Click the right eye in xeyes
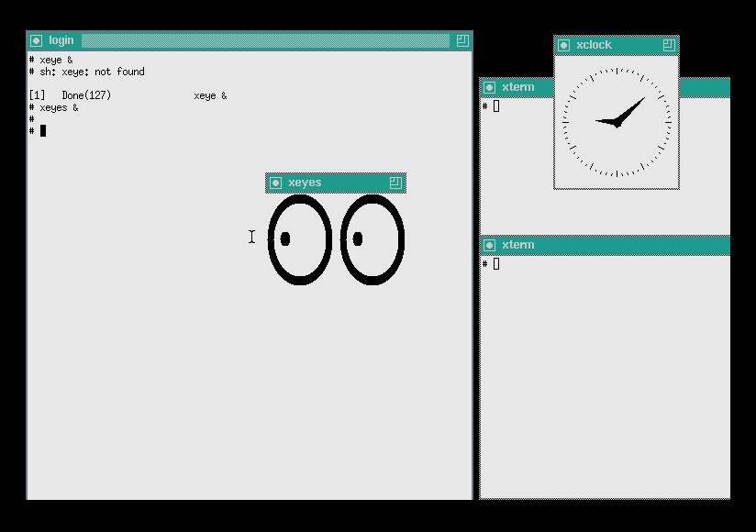756x532 pixels. (x=372, y=239)
